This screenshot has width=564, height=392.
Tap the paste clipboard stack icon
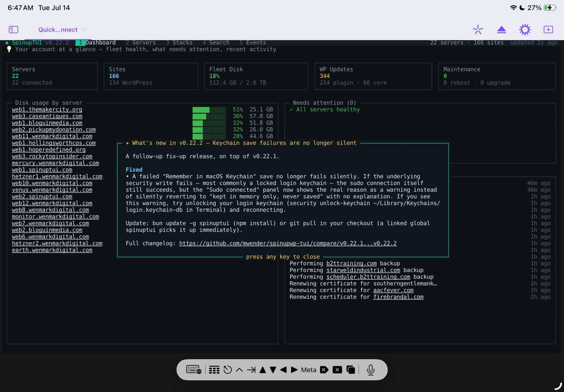(351, 370)
